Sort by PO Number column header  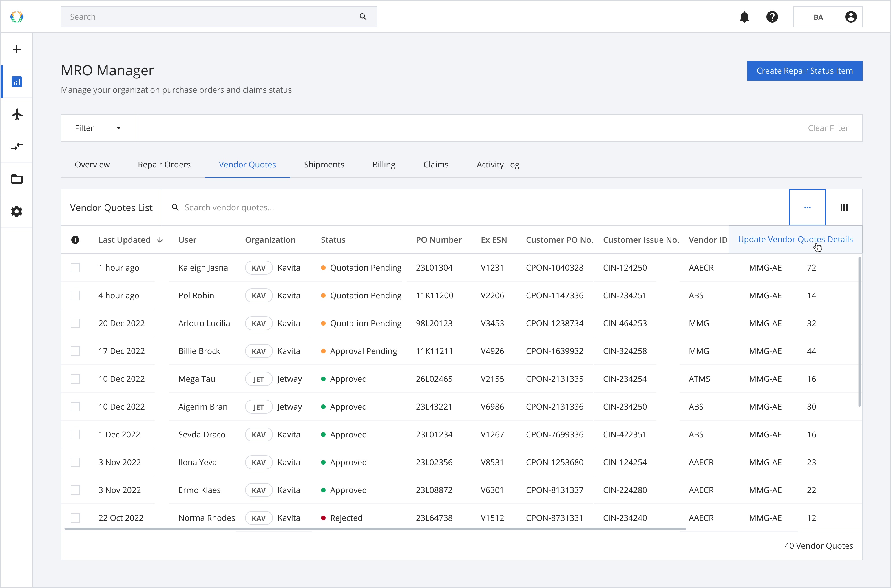(438, 240)
